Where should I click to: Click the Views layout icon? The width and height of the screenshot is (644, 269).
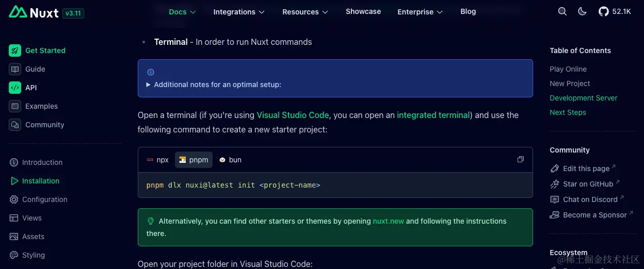tap(14, 218)
